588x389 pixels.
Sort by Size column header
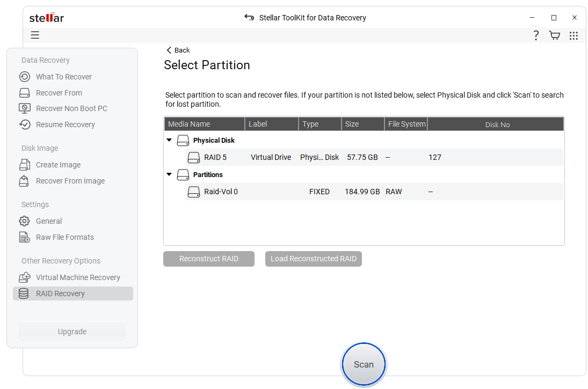(x=363, y=124)
